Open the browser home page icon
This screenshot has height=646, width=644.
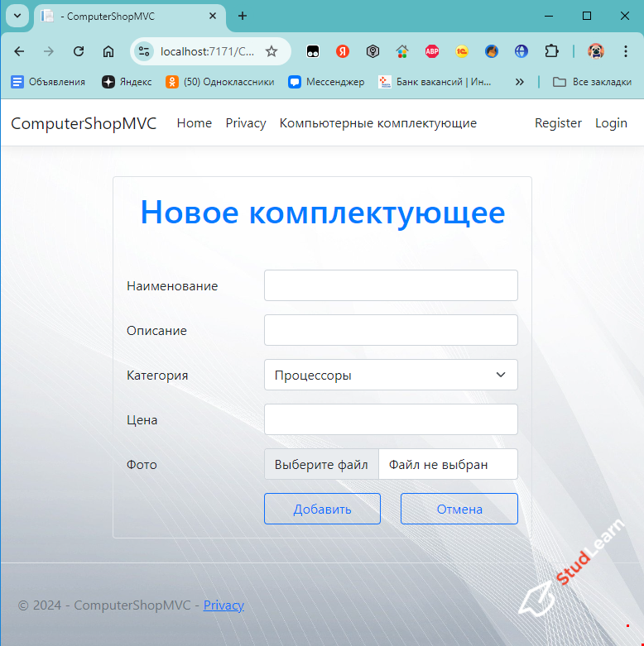point(108,51)
